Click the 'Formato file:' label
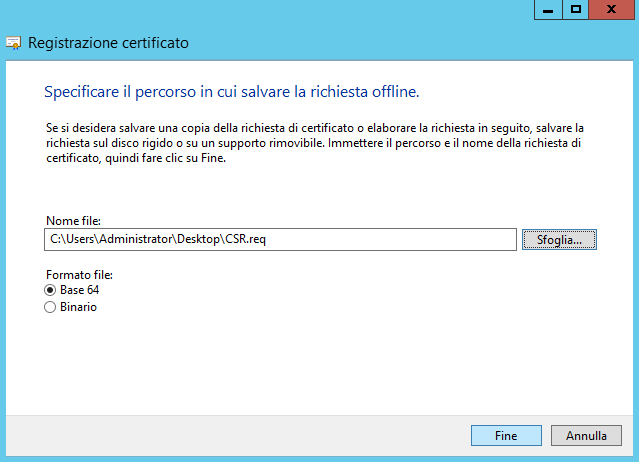 [79, 274]
